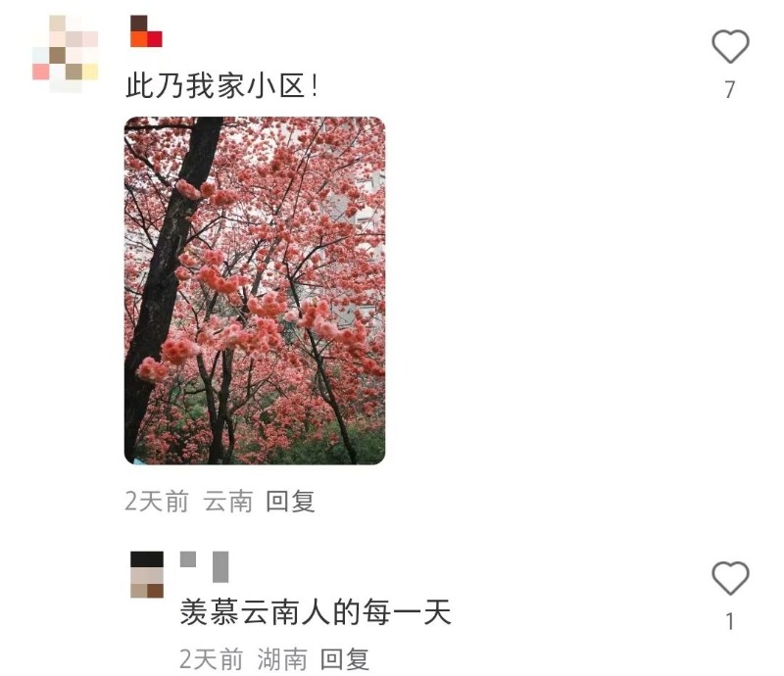Image resolution: width=784 pixels, height=676 pixels.
Task: Click the like count 7
Action: [x=730, y=90]
